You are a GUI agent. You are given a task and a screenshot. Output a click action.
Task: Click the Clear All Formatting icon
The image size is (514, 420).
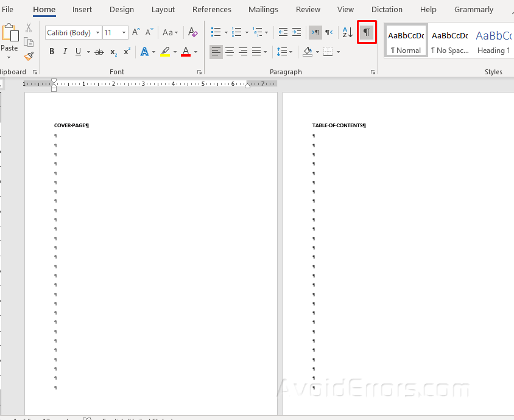tap(192, 32)
